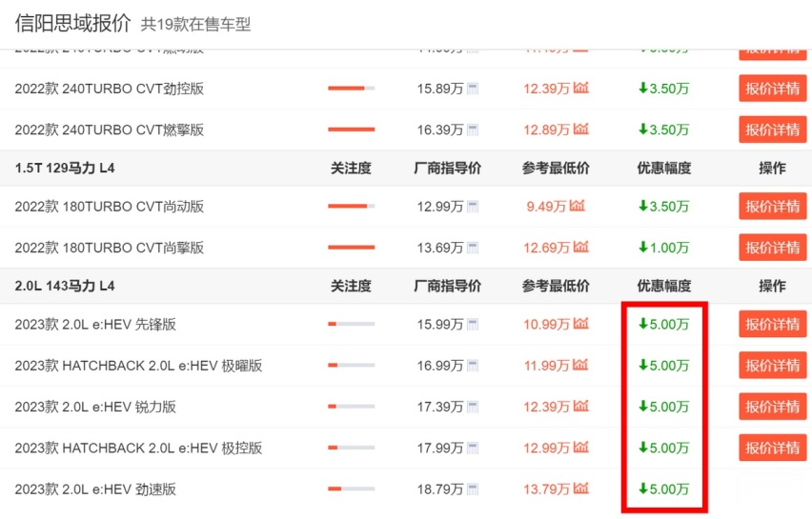Image resolution: width=812 pixels, height=519 pixels.
Task: Open model 2022款 180TURBO CVT尚擎版
Action: (110, 248)
